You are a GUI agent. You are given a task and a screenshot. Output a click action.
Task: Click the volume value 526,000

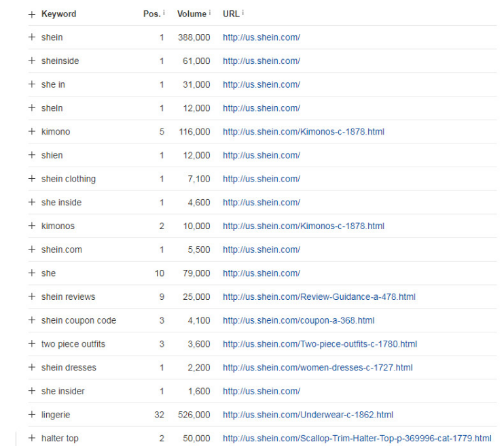click(x=194, y=415)
